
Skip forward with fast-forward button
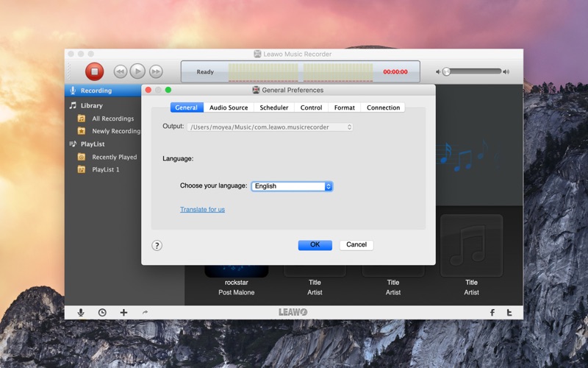click(x=156, y=71)
